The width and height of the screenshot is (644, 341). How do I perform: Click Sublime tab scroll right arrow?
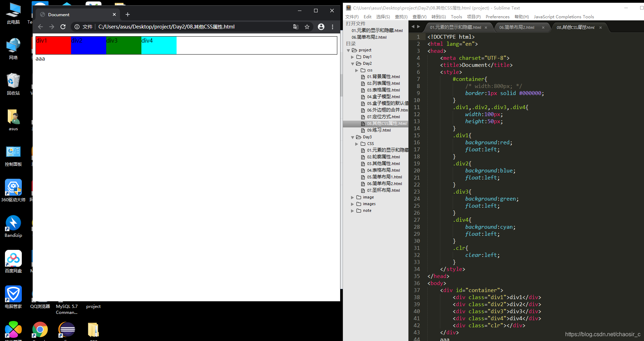click(419, 26)
